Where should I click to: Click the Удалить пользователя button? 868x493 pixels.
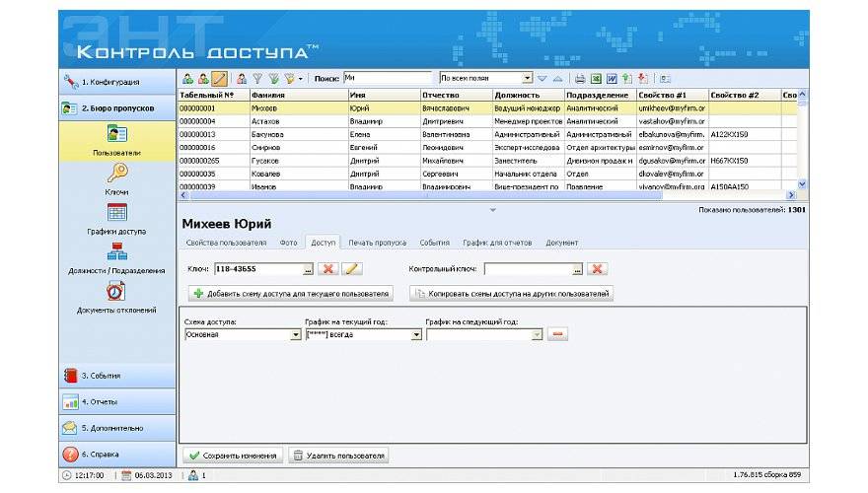[x=338, y=456]
